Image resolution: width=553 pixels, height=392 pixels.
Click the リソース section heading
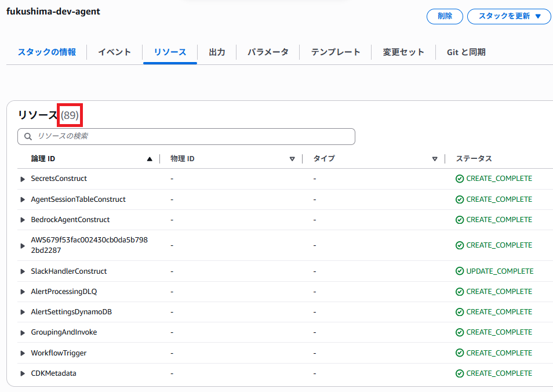point(38,115)
